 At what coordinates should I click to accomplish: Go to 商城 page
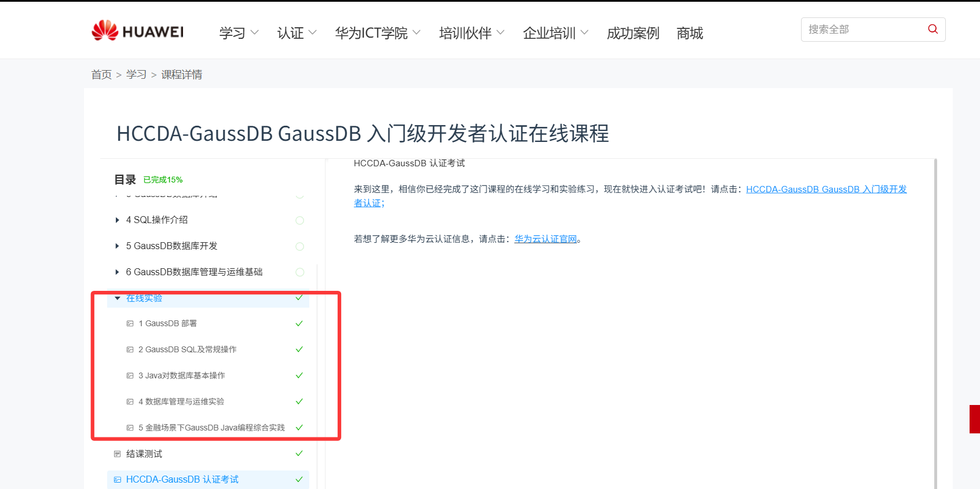point(690,33)
